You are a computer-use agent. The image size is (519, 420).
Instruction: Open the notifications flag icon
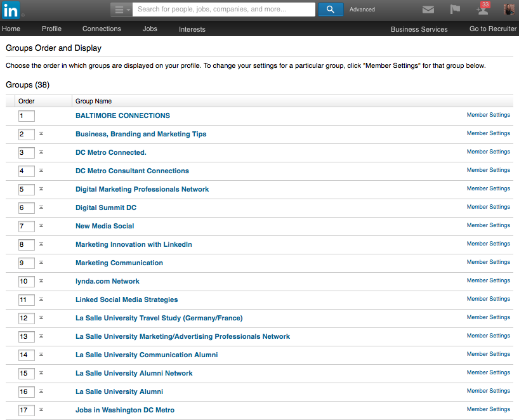(455, 10)
